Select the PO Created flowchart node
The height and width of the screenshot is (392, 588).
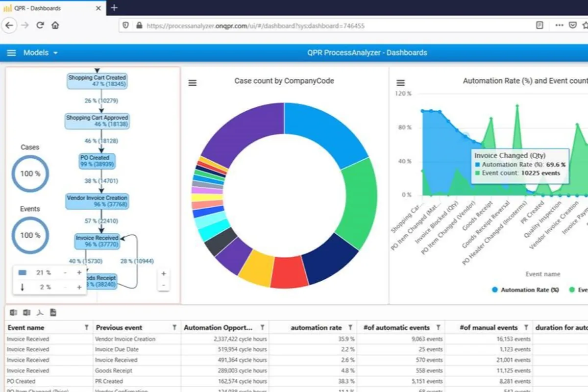[98, 161]
